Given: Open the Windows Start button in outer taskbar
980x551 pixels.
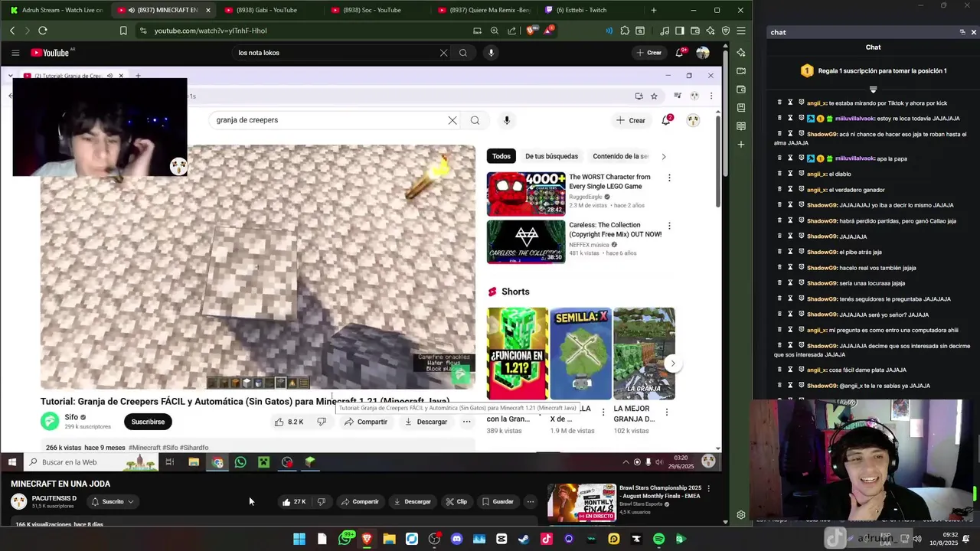Looking at the screenshot, I should click(299, 540).
